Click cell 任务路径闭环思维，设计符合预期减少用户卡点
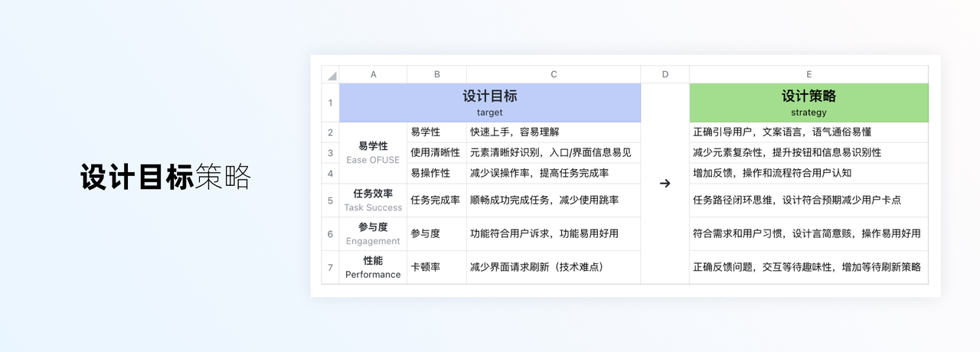Image resolution: width=980 pixels, height=352 pixels. coord(808,200)
